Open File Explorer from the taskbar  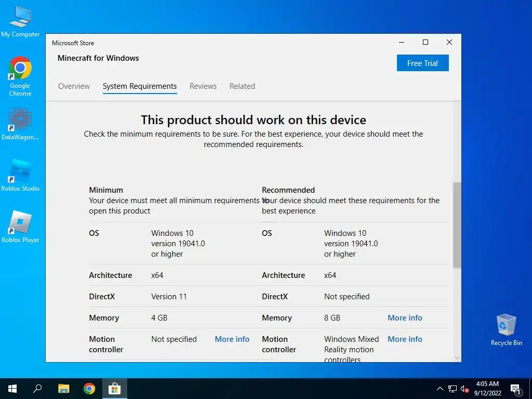(x=63, y=389)
